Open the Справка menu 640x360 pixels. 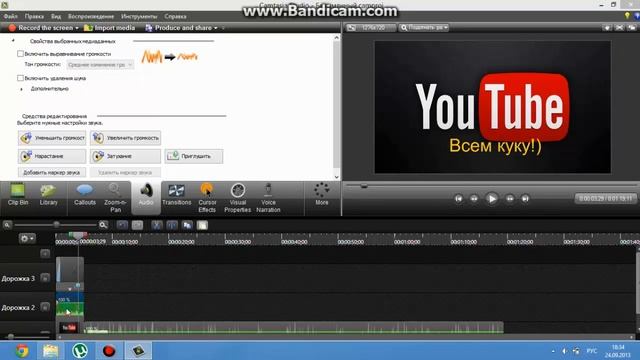(176, 16)
